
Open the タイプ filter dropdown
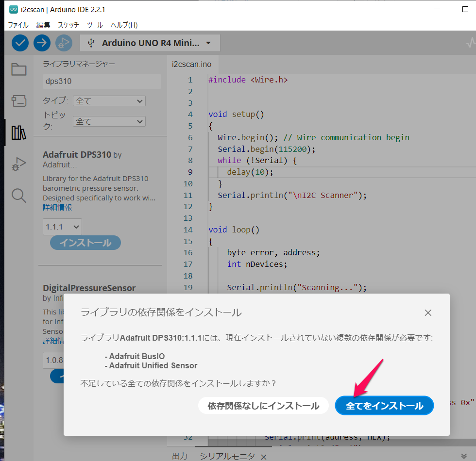(109, 101)
